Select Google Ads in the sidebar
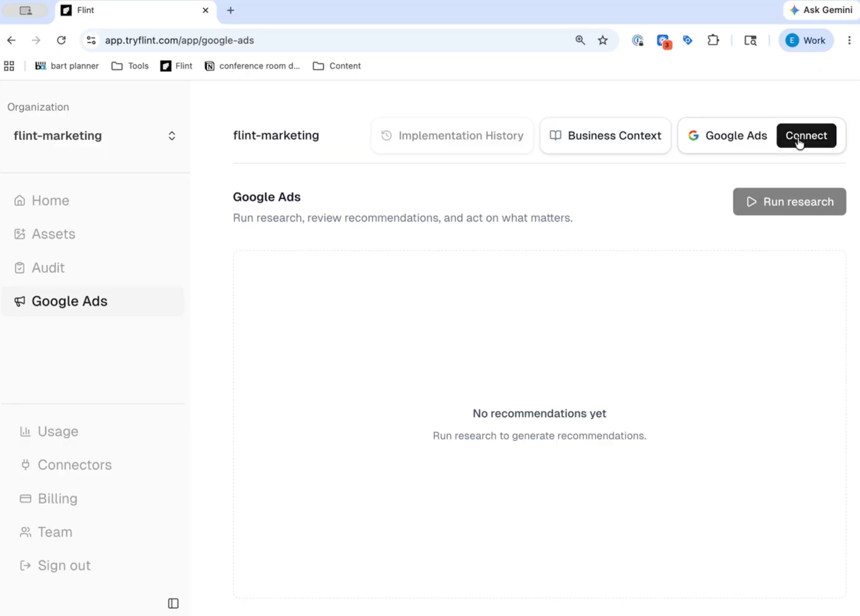This screenshot has width=860, height=616. tap(93, 301)
